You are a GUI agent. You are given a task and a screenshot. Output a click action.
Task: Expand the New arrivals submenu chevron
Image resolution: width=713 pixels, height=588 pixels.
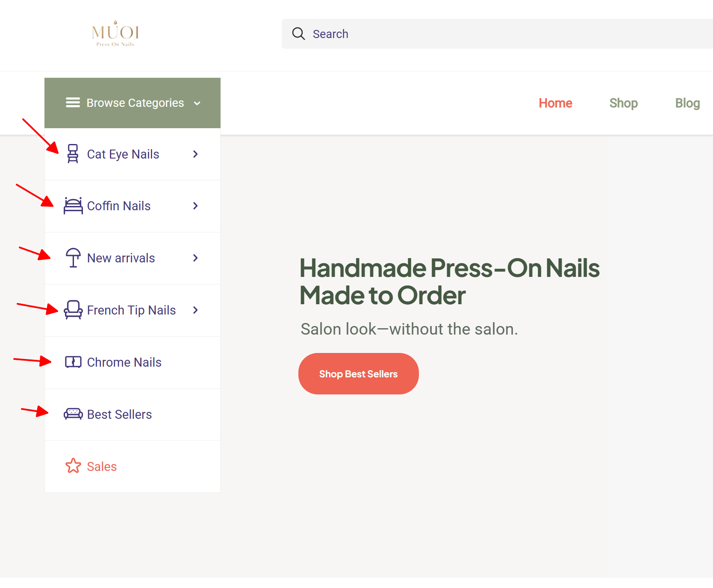[x=195, y=258]
